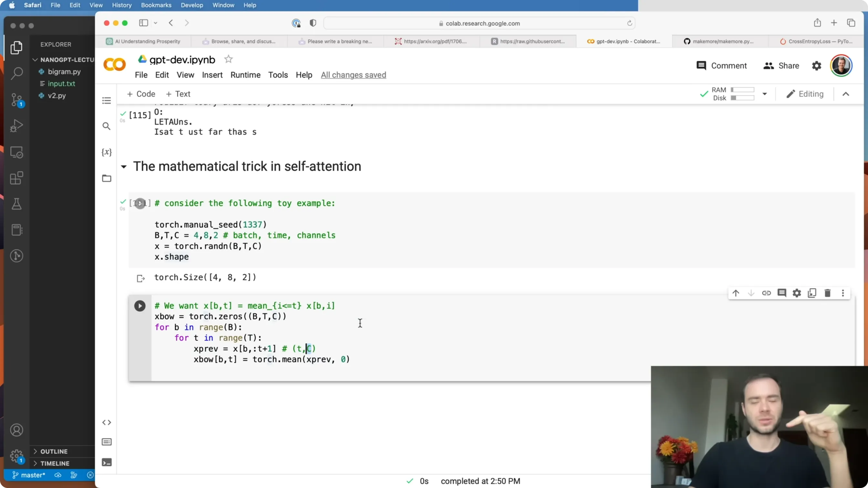The width and height of the screenshot is (868, 488).
Task: Mirror the cell in a tab
Action: [812, 293]
